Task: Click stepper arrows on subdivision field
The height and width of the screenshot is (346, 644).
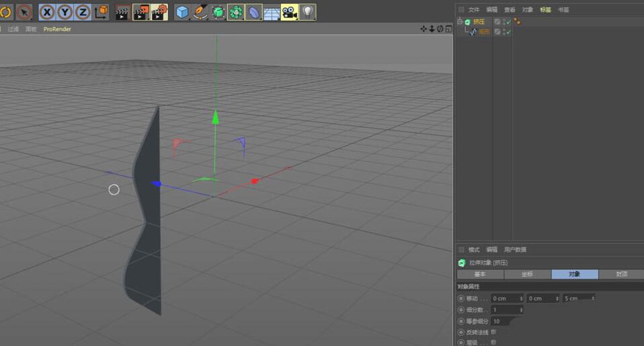Action: pos(521,310)
